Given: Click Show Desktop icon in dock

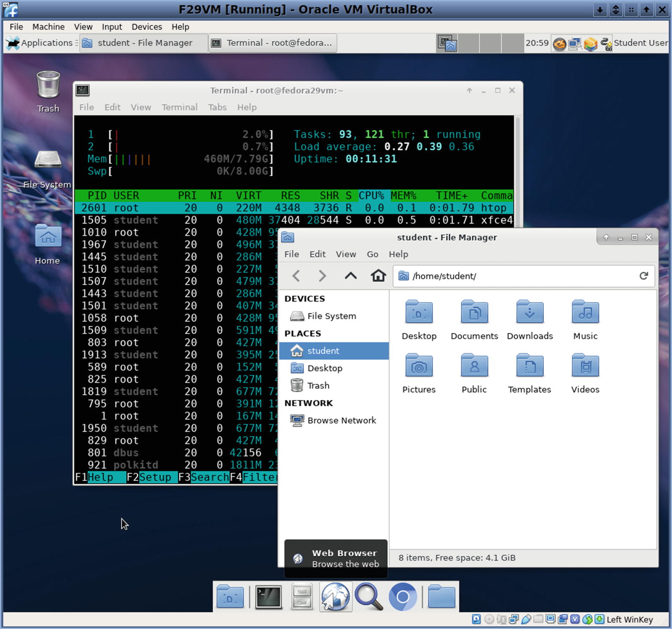Looking at the screenshot, I should (230, 596).
